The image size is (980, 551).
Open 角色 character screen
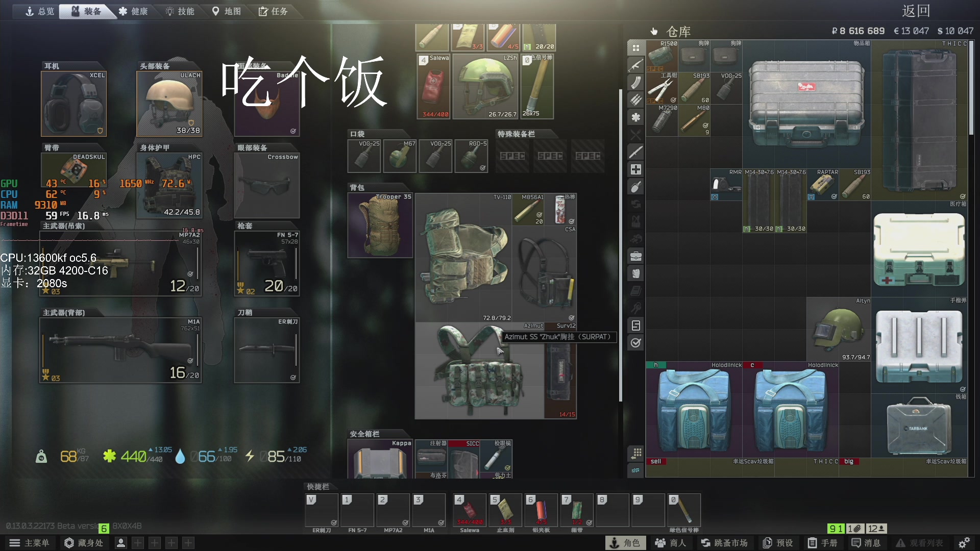pos(625,543)
